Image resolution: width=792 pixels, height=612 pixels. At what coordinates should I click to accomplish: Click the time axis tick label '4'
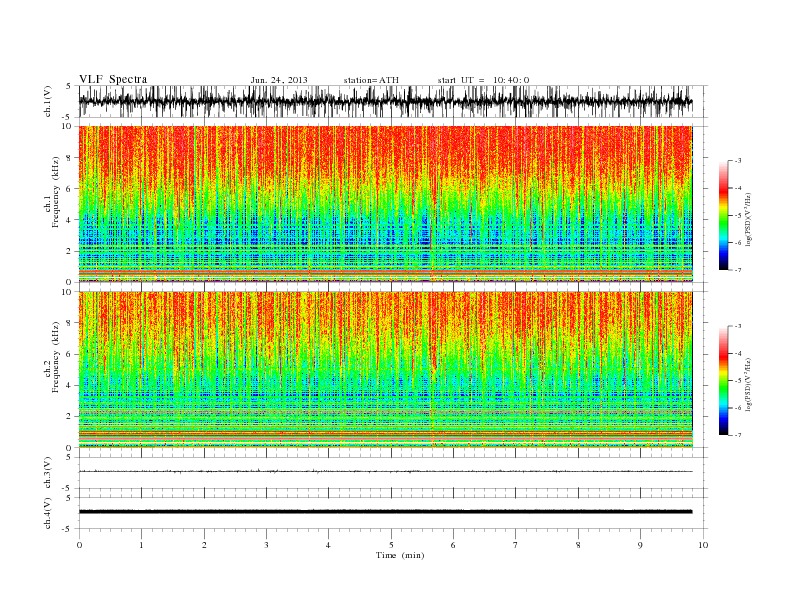(328, 545)
